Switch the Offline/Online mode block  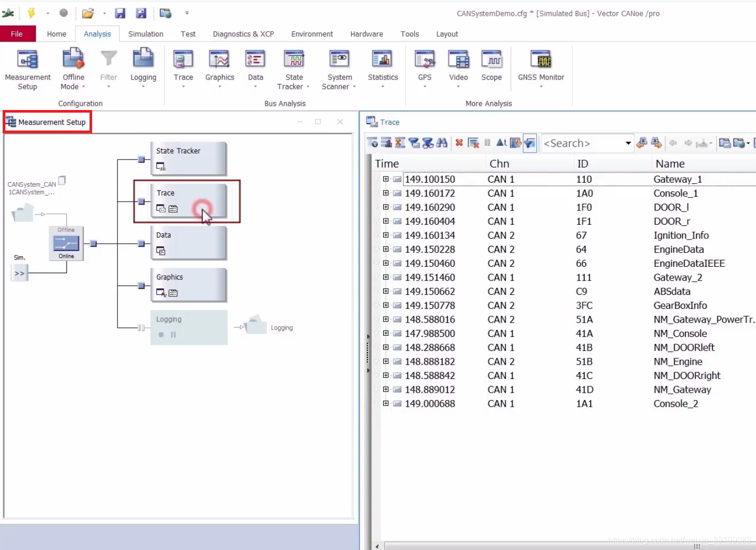coord(66,243)
